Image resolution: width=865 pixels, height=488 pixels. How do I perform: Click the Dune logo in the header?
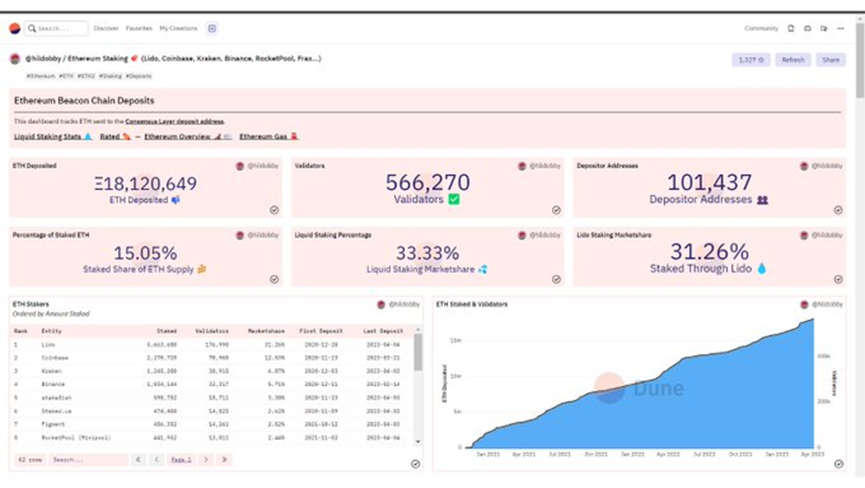(x=15, y=28)
